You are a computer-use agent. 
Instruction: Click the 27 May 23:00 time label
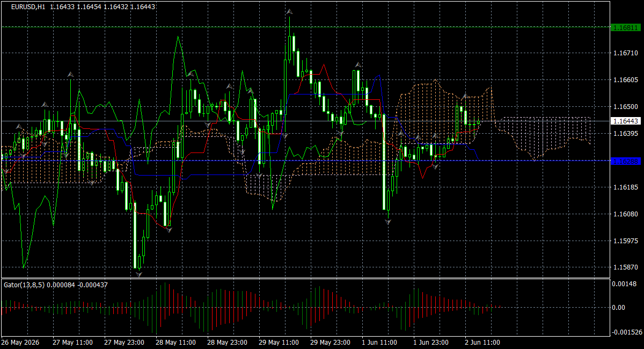click(124, 343)
